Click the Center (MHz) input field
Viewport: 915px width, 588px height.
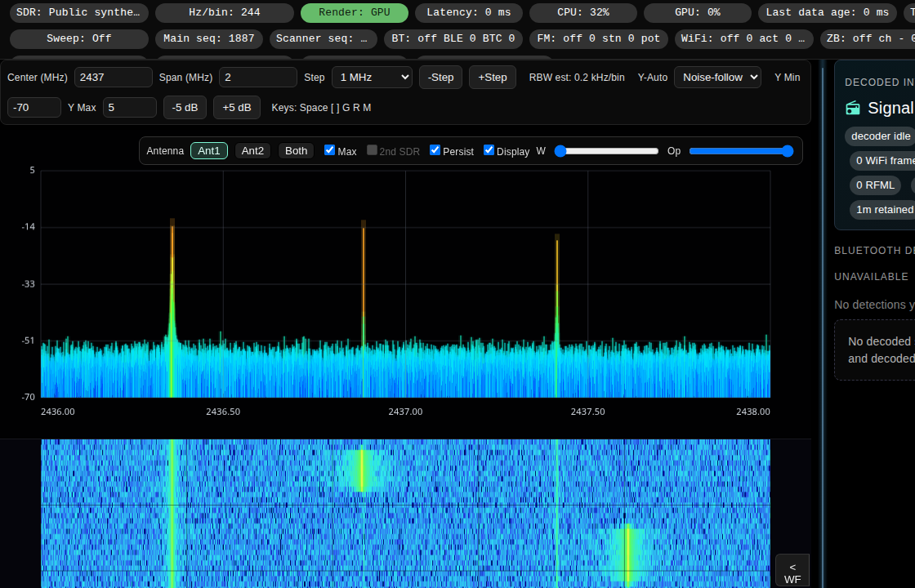pos(114,77)
